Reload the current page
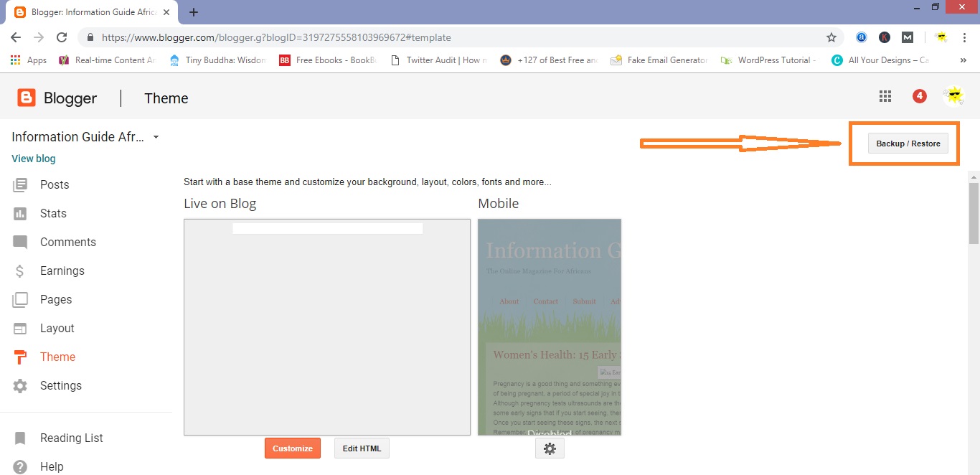This screenshot has width=980, height=475. point(62,37)
